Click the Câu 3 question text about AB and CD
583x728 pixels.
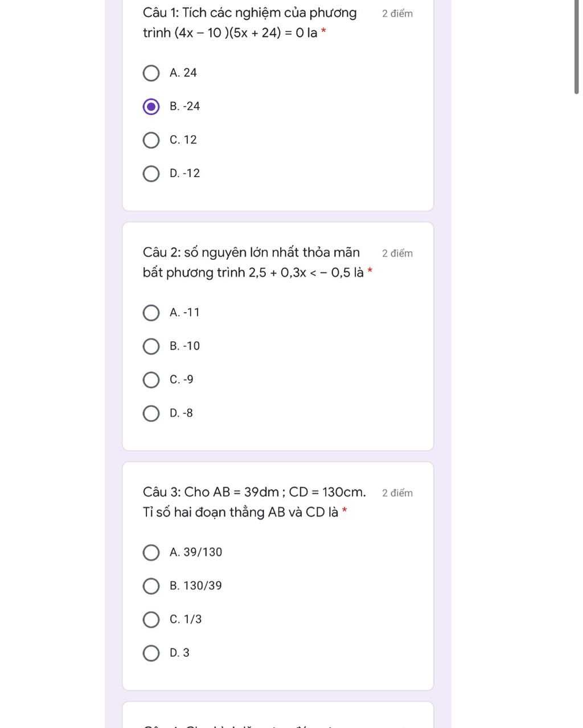254,502
